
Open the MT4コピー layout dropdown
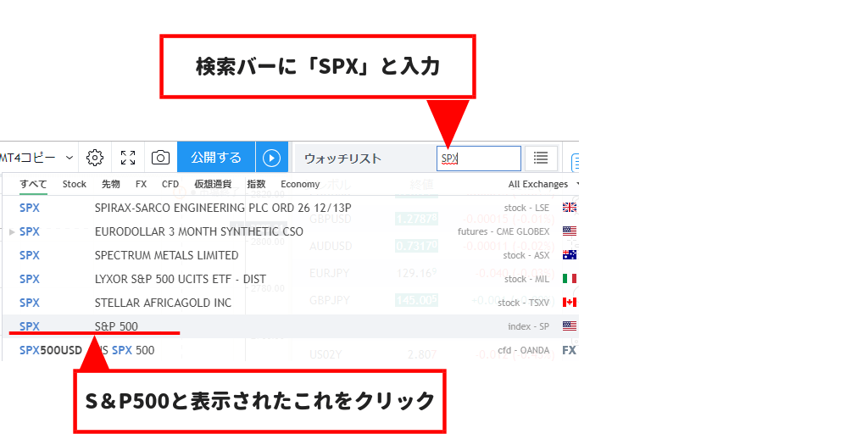point(37,158)
